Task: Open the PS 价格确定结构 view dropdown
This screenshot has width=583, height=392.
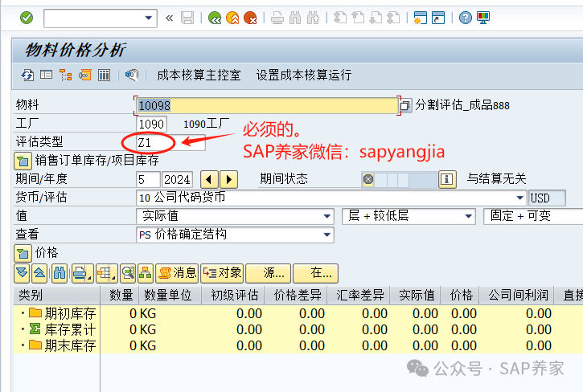Action: coord(326,235)
